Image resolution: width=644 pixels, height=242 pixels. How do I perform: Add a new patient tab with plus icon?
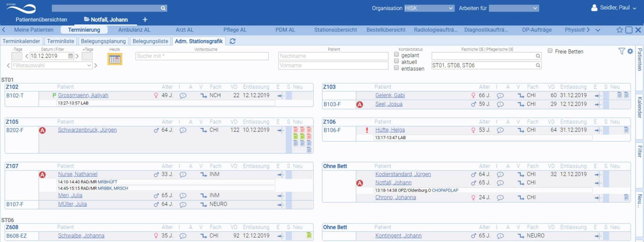[x=145, y=20]
